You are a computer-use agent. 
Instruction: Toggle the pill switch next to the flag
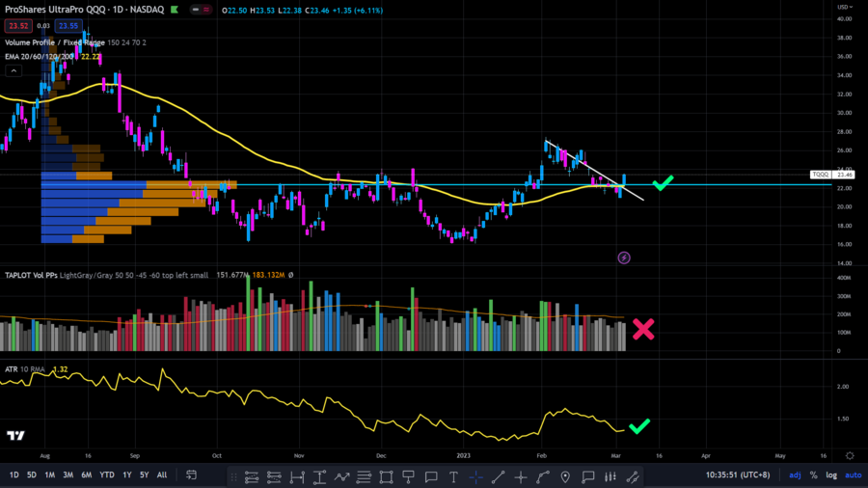pos(201,10)
